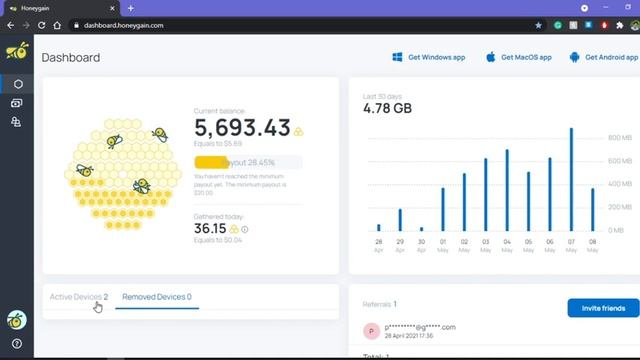Click the Honeygain bee logo in sidebar

(17, 51)
